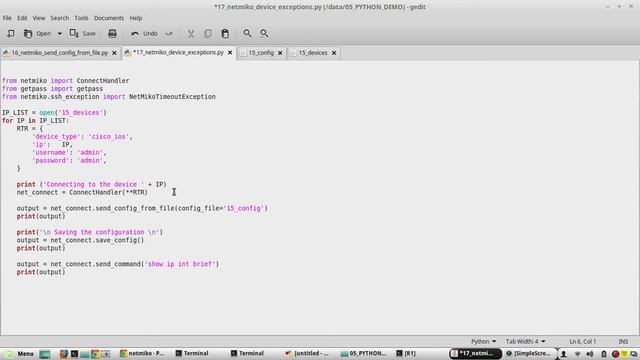This screenshot has height=360, width=640.
Task: Close the 15_config tab
Action: pos(280,53)
